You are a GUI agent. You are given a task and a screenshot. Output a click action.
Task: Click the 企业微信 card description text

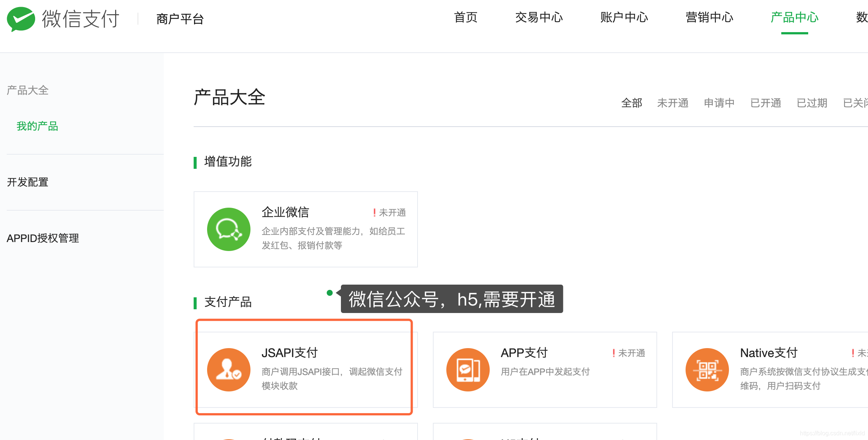[x=333, y=238]
